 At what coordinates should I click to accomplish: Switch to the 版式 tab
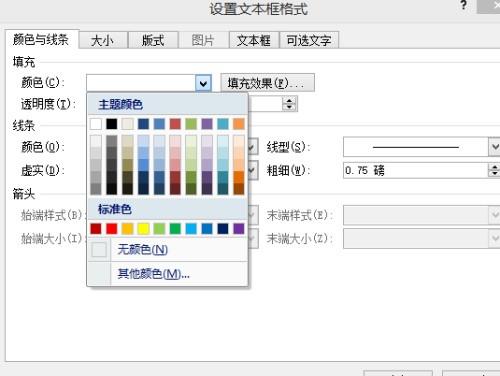pyautogui.click(x=153, y=40)
